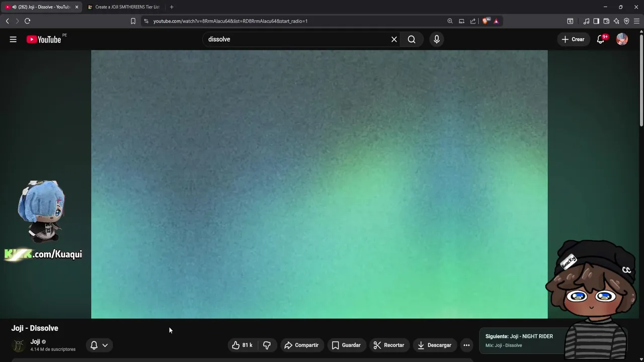
Task: Open the browser playlist music note icon
Action: point(586,21)
